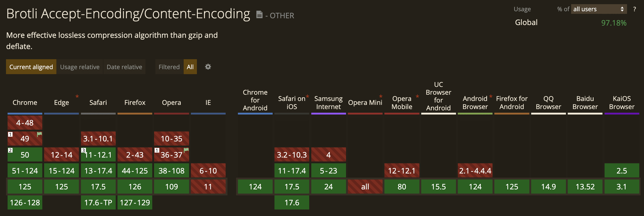The image size is (644, 216).
Task: Click note marker 1 on Chrome 49 cell
Action: [10, 135]
